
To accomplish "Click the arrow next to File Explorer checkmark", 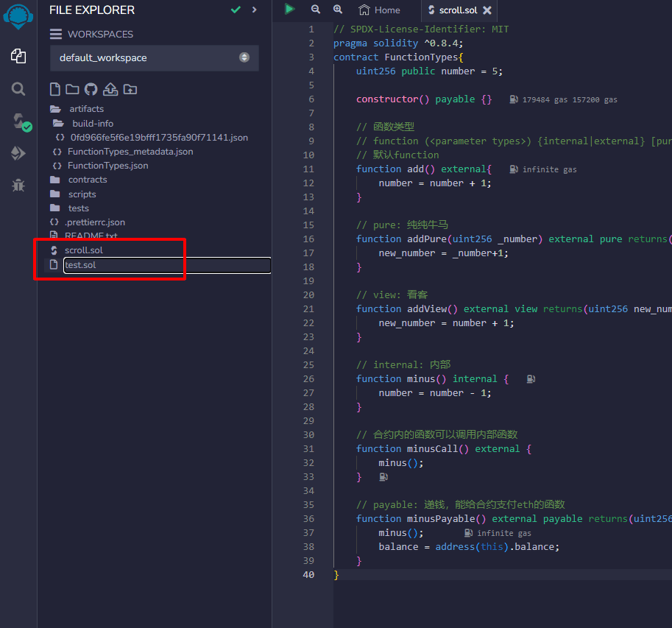I will (254, 10).
